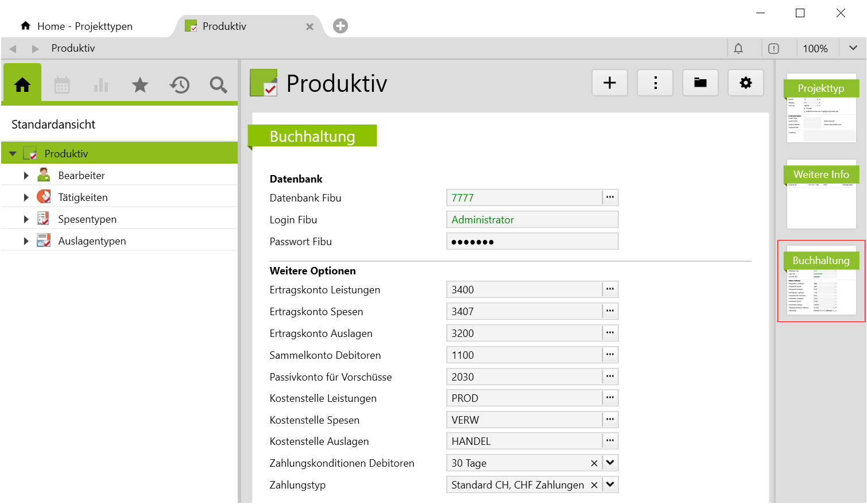The width and height of the screenshot is (867, 504).
Task: Expand the Bearbeiter tree node
Action: pyautogui.click(x=26, y=176)
